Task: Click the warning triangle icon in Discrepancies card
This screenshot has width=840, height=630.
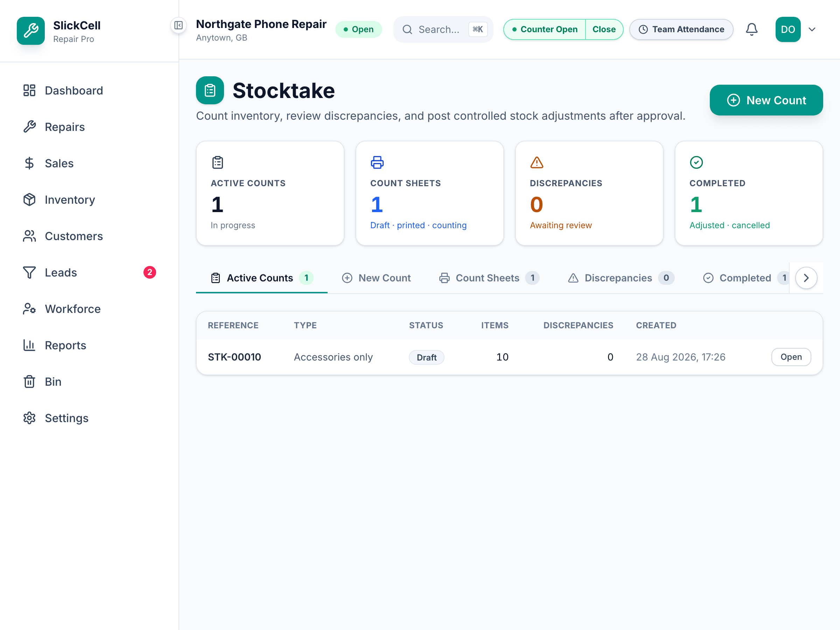Action: (537, 162)
